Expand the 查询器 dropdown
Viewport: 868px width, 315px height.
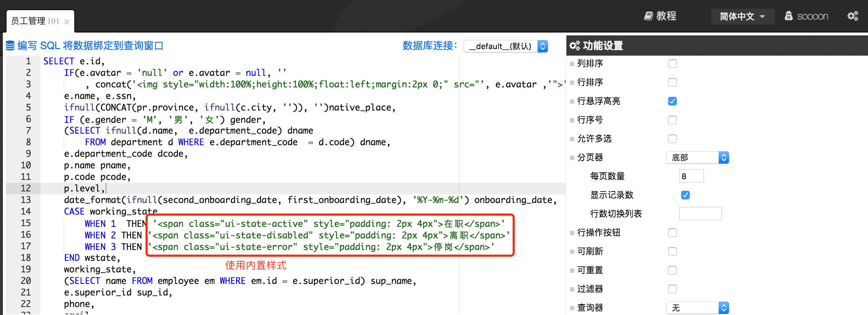[697, 308]
